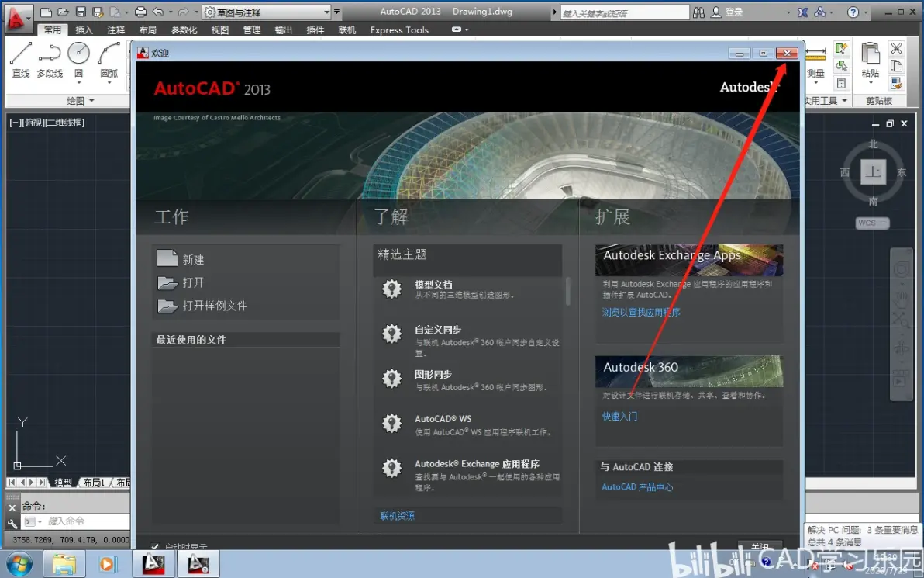Viewport: 924px width, 578px height.
Task: Click the Windows Start button
Action: pyautogui.click(x=19, y=564)
